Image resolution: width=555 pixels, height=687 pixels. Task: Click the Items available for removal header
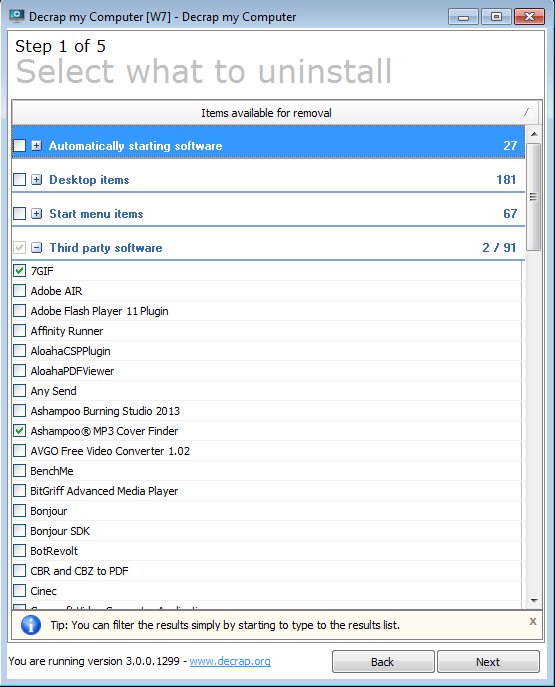(266, 113)
